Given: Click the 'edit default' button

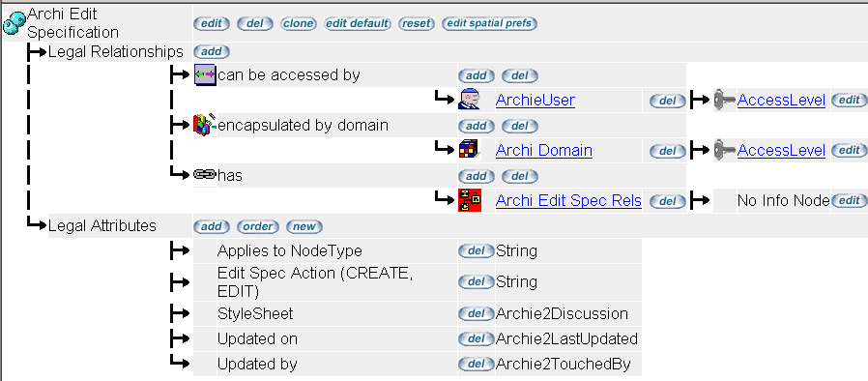Looking at the screenshot, I should [x=357, y=24].
